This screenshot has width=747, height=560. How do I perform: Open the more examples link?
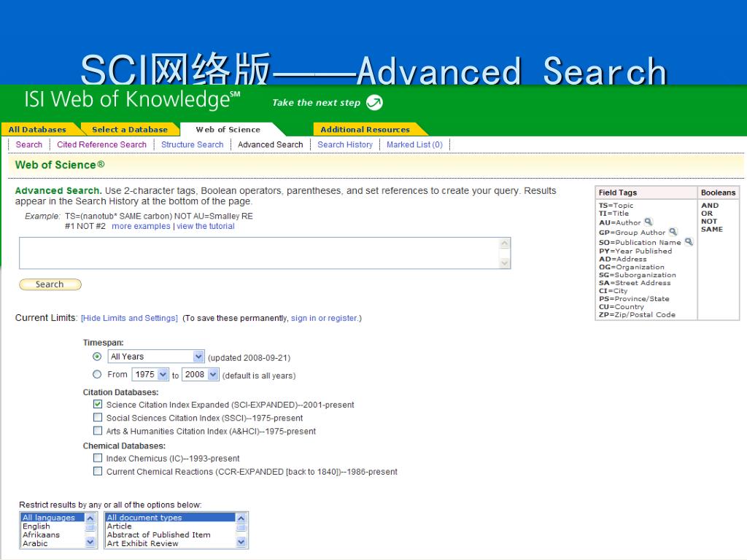[141, 226]
